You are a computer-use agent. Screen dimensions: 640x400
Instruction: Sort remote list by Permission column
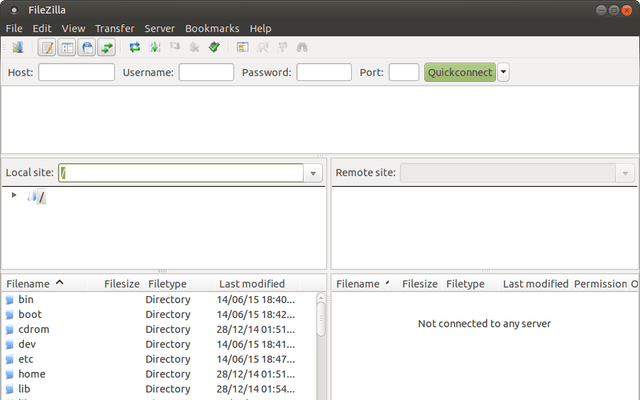coord(600,284)
